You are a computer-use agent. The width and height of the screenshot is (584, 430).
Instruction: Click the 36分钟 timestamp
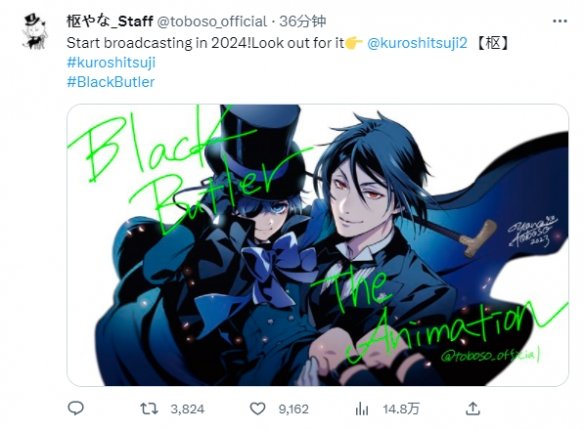[x=303, y=21]
